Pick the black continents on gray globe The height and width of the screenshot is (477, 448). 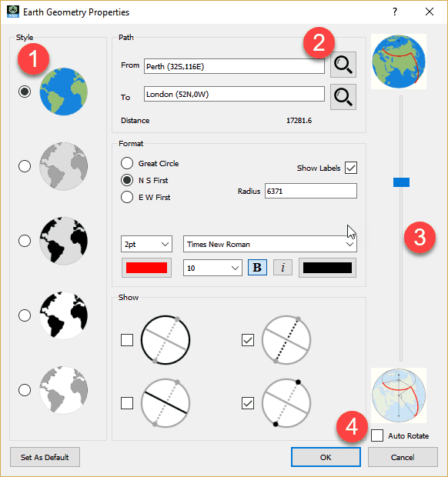(x=64, y=241)
